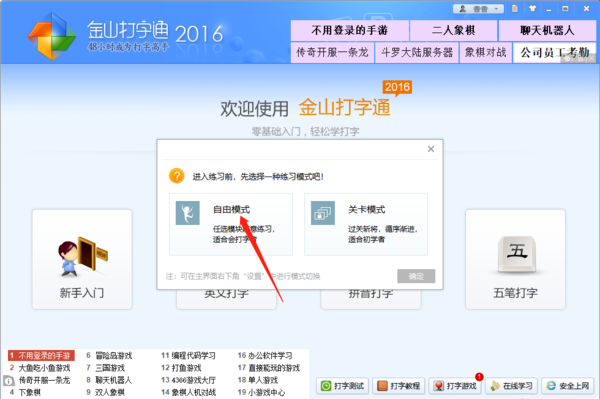The width and height of the screenshot is (600, 399).
Task: Open 打字测试 typing test button
Action: [x=342, y=386]
